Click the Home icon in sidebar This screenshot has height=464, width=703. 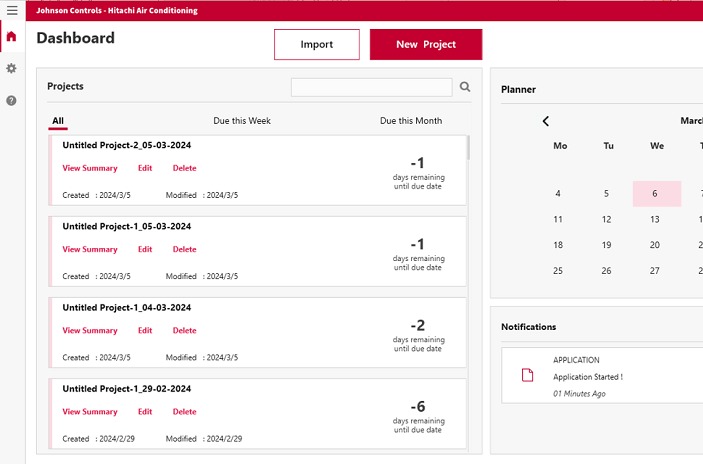point(11,38)
